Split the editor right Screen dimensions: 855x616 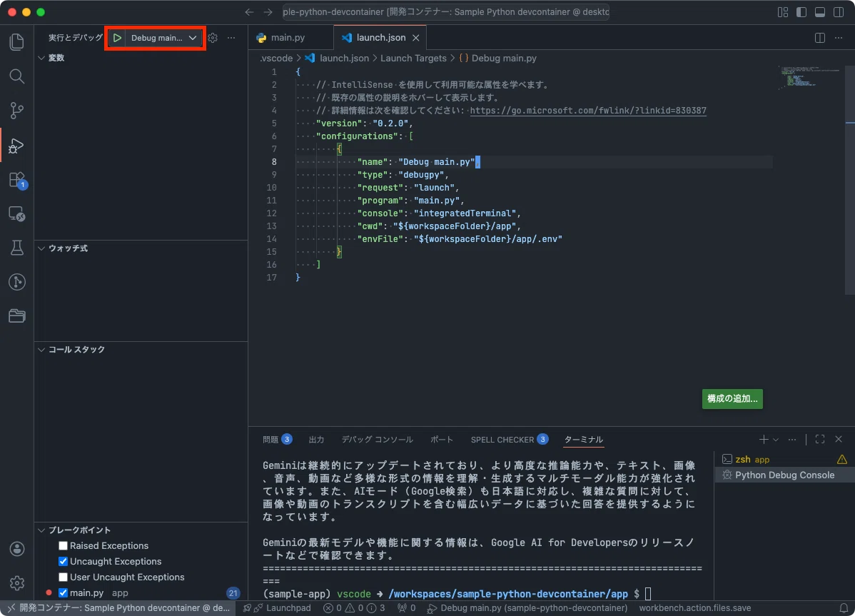tap(819, 38)
